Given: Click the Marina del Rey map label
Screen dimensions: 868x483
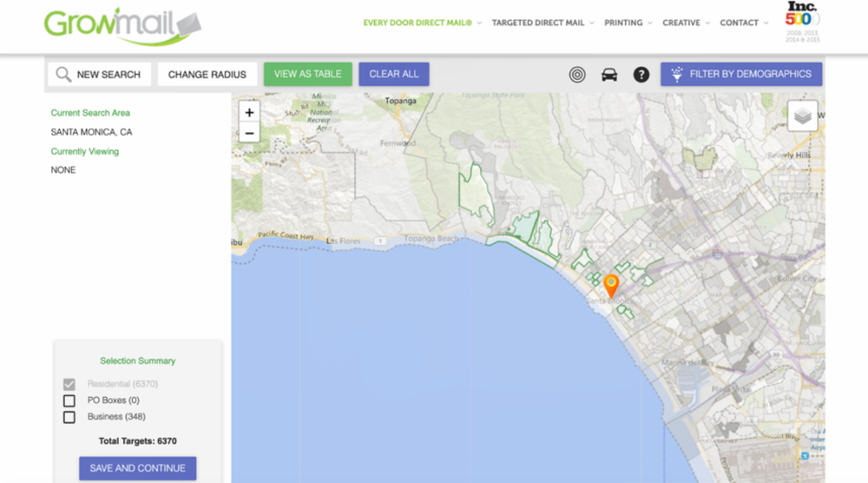Looking at the screenshot, I should (x=688, y=362).
